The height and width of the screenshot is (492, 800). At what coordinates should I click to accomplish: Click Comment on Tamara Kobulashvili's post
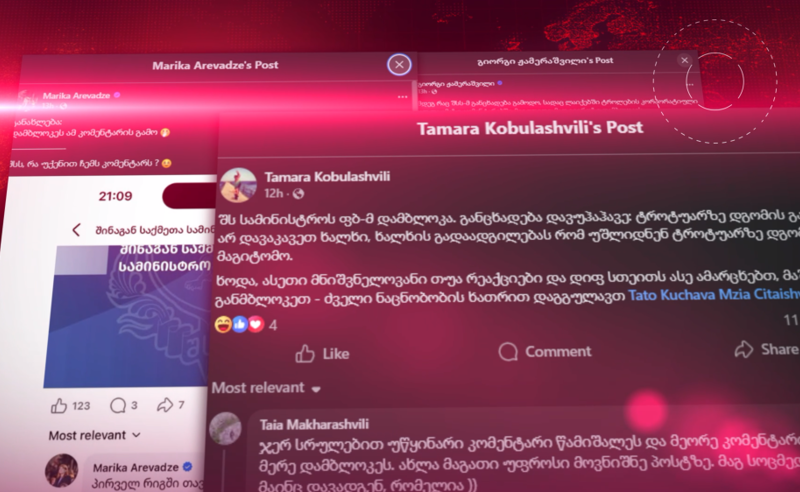point(545,351)
